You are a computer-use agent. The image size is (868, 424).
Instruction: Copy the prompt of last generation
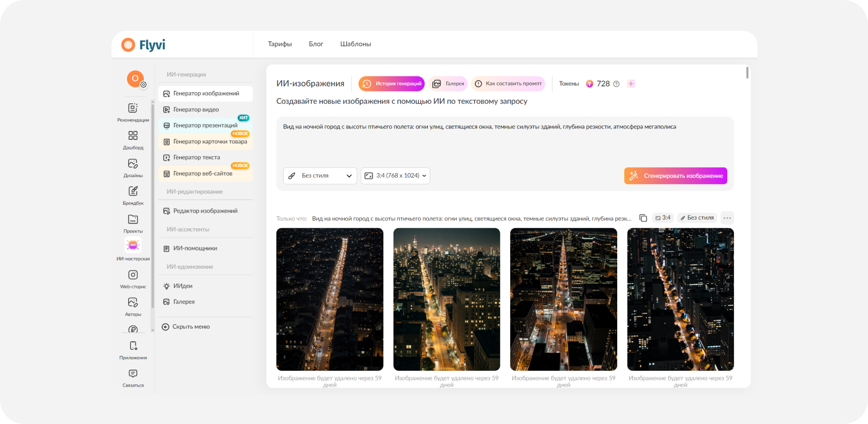pos(643,218)
